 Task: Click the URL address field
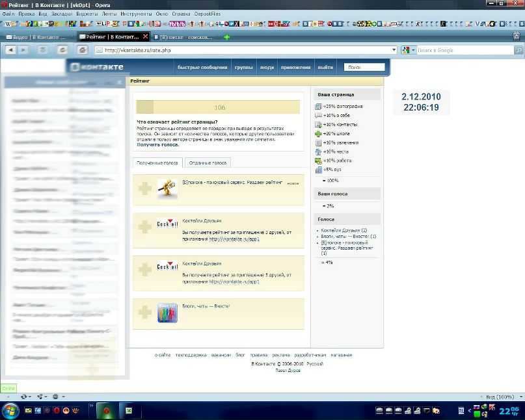[246, 50]
